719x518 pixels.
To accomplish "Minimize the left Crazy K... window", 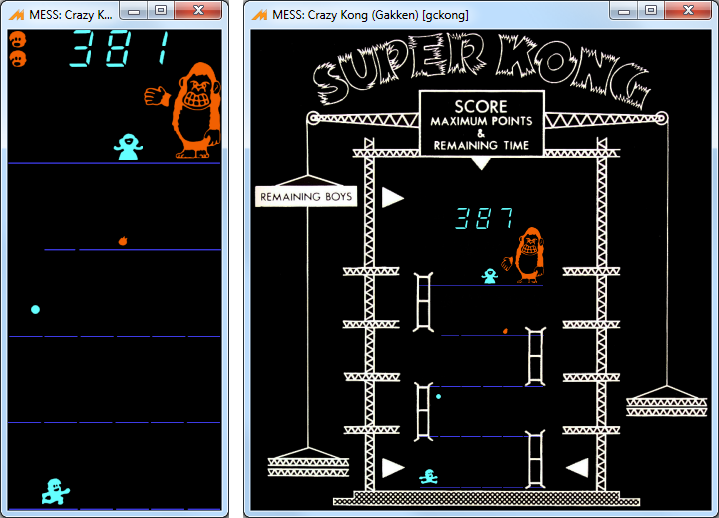I will click(x=134, y=11).
